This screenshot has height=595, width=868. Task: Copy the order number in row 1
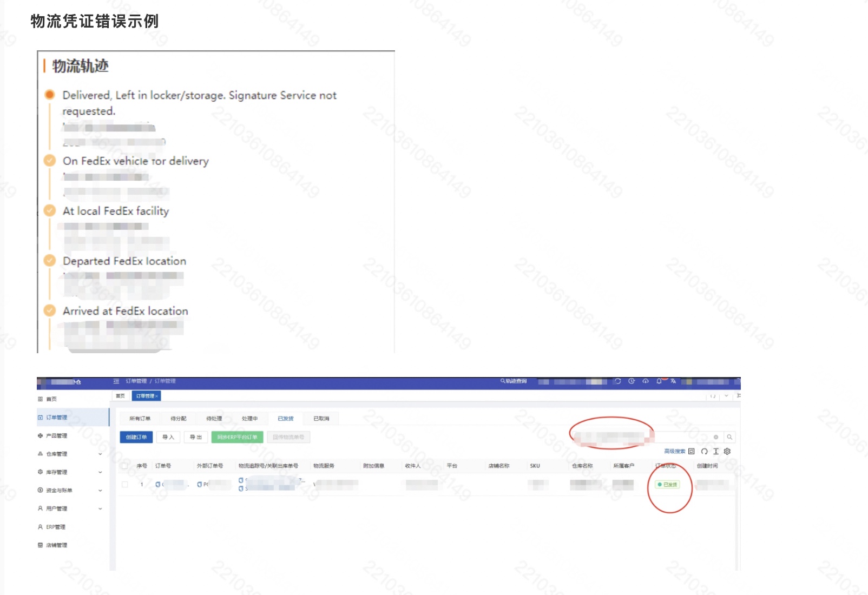158,485
